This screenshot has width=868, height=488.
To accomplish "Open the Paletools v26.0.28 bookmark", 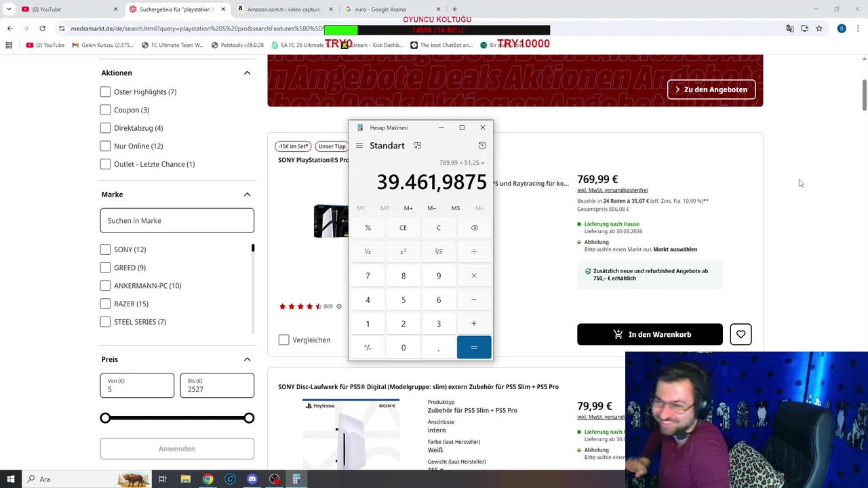I will [237, 45].
